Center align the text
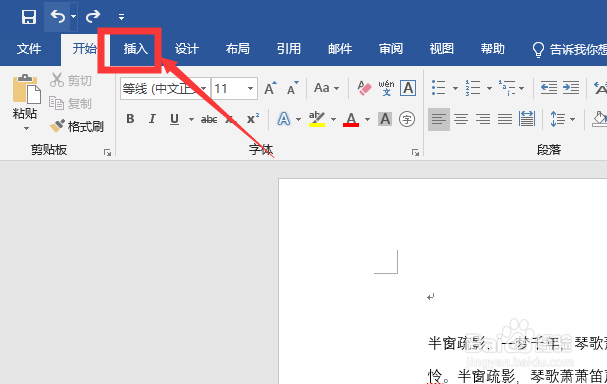 461,119
